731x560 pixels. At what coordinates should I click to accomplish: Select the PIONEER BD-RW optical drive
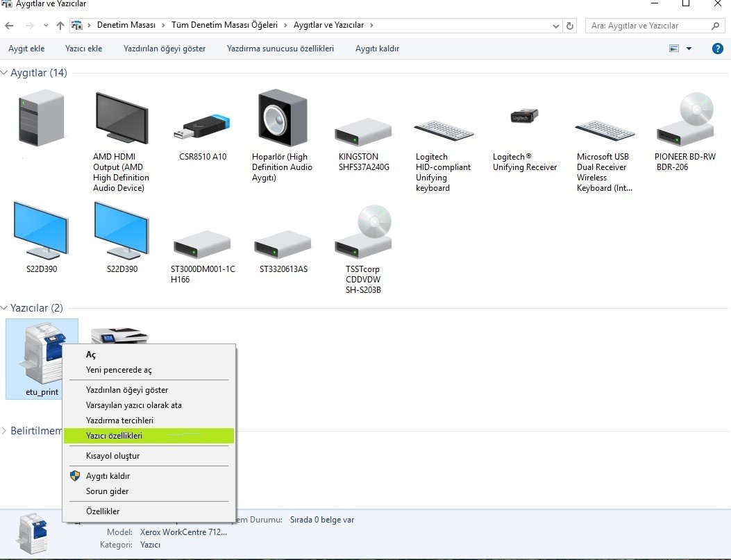686,119
